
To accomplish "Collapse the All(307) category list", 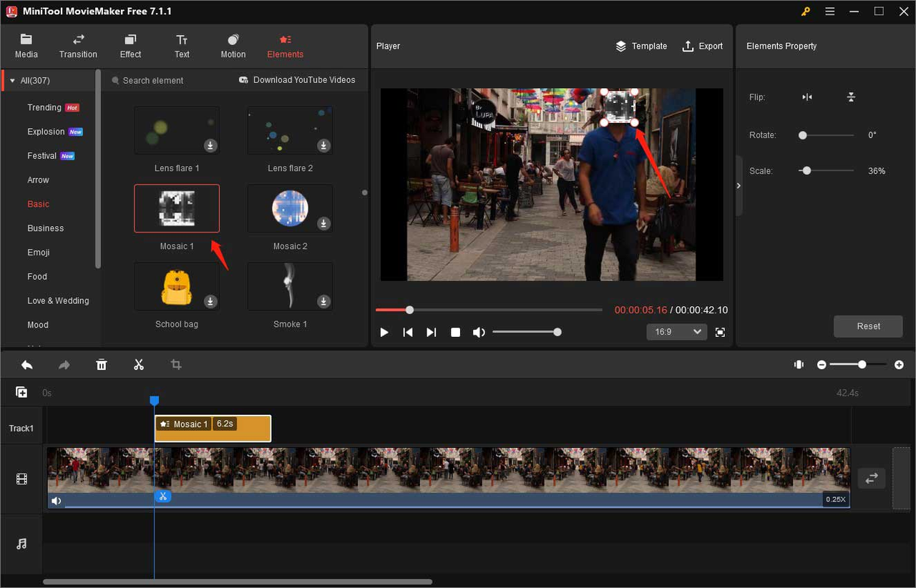I will [x=12, y=81].
